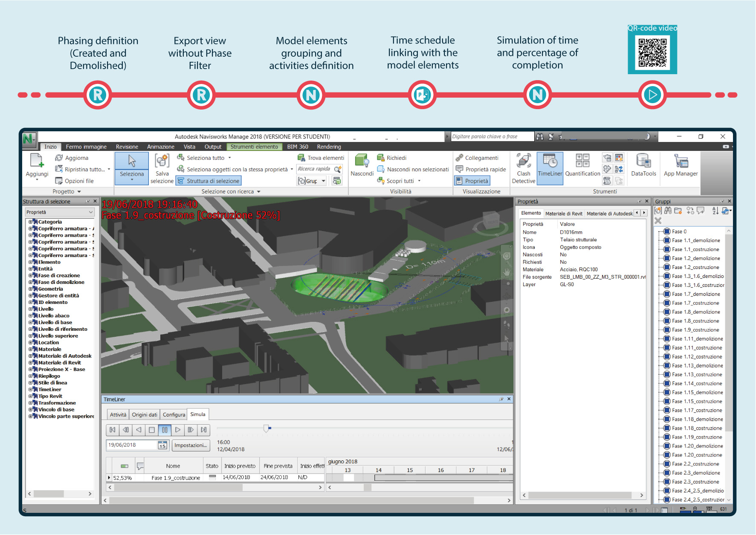Image resolution: width=756 pixels, height=535 pixels.
Task: Switch to the Attività tab in TimeLiner
Action: 118,415
